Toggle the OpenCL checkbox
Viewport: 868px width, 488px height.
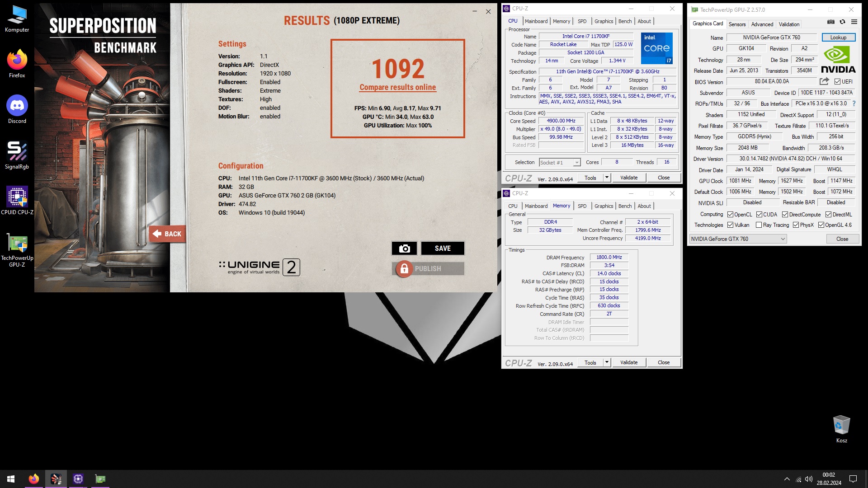tap(730, 215)
